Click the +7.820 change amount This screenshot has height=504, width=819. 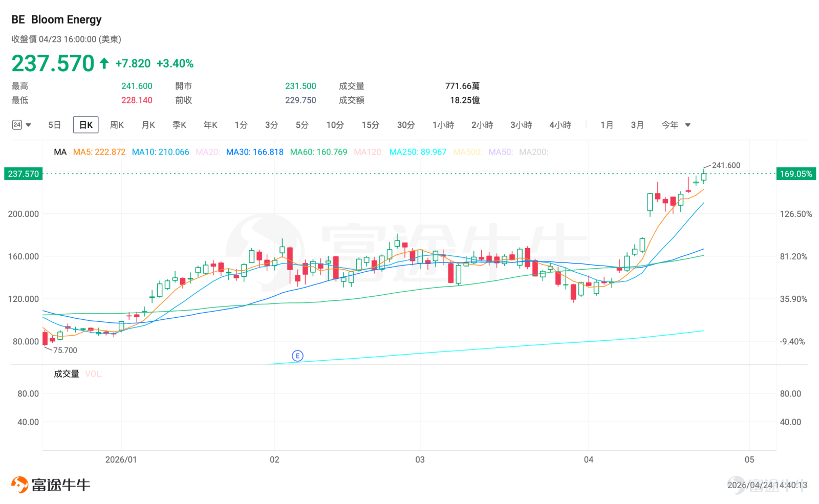point(133,63)
